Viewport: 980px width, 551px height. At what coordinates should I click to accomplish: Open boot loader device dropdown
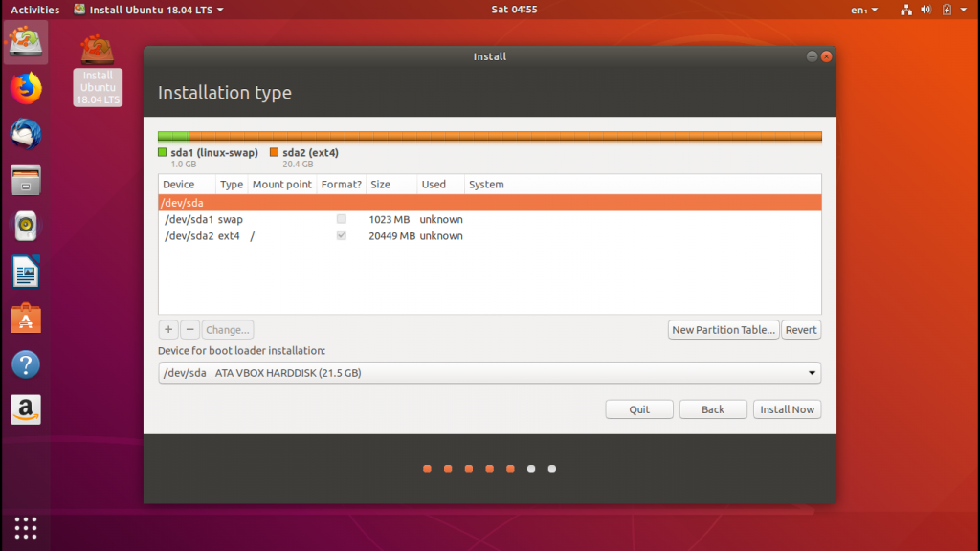[x=489, y=373]
